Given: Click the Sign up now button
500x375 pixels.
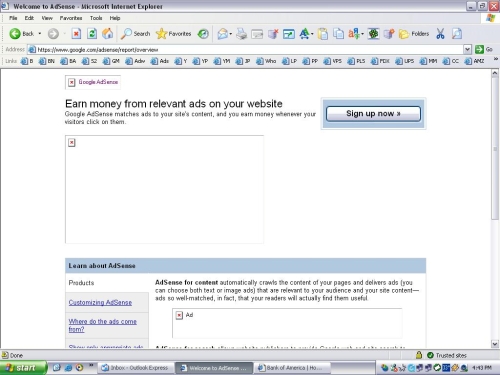Looking at the screenshot, I should click(373, 114).
